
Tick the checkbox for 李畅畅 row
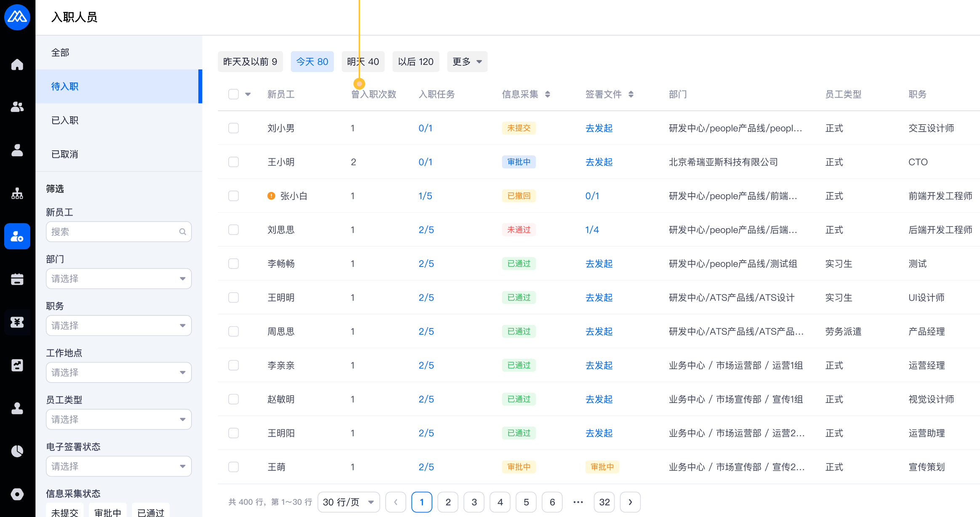pyautogui.click(x=234, y=264)
